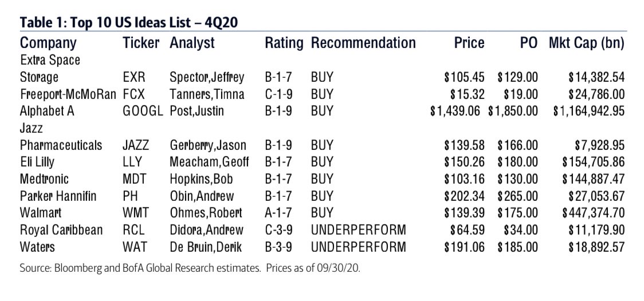Select Medtronic's $103.16 price

(464, 179)
